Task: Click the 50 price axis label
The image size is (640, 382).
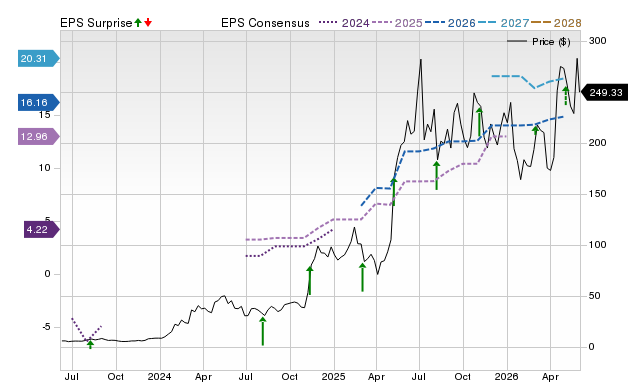Action: tap(595, 296)
